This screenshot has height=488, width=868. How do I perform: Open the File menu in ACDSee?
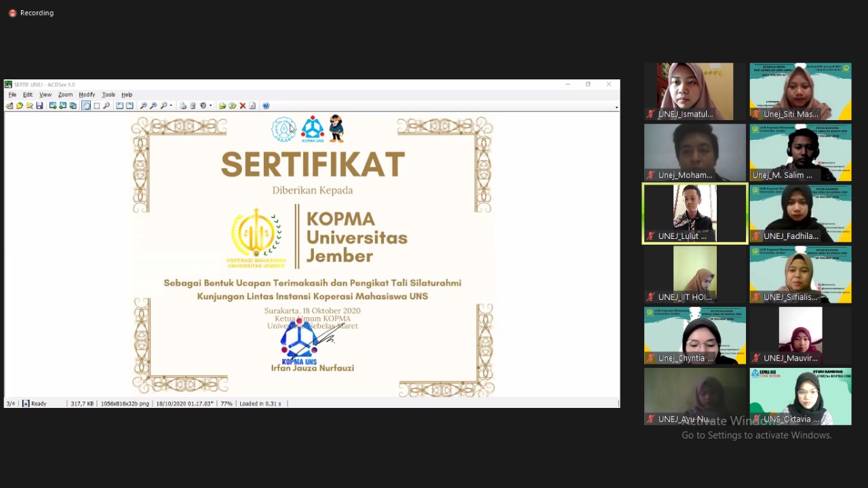12,95
